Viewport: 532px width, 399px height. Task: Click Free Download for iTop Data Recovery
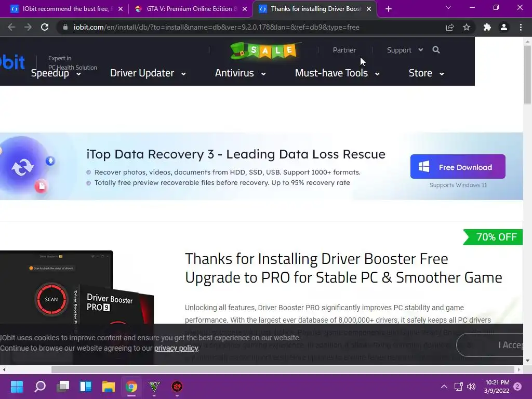tap(458, 167)
